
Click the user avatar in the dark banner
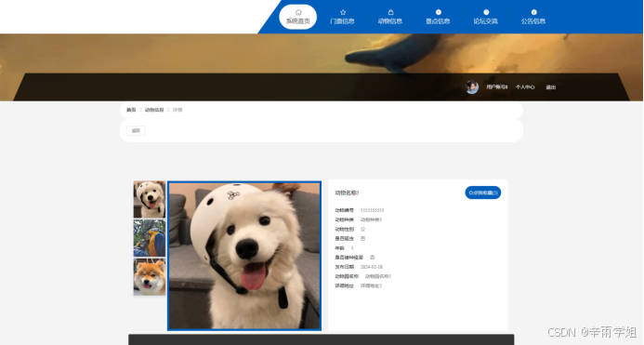472,87
